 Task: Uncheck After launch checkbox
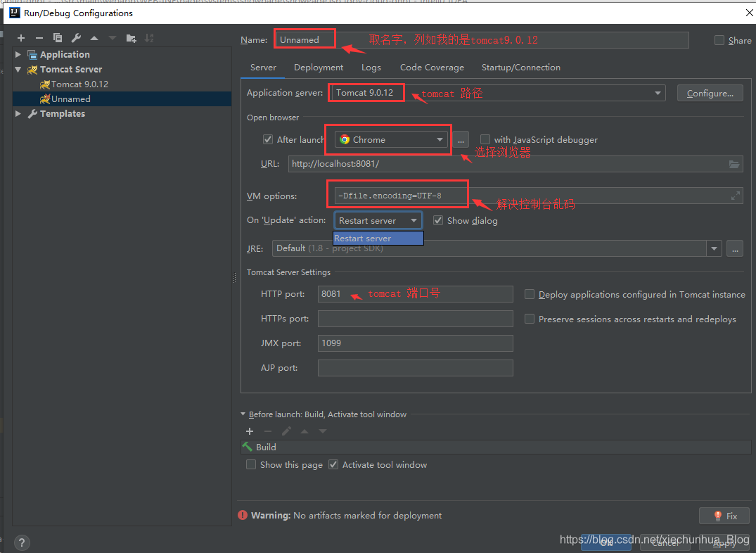click(x=268, y=139)
